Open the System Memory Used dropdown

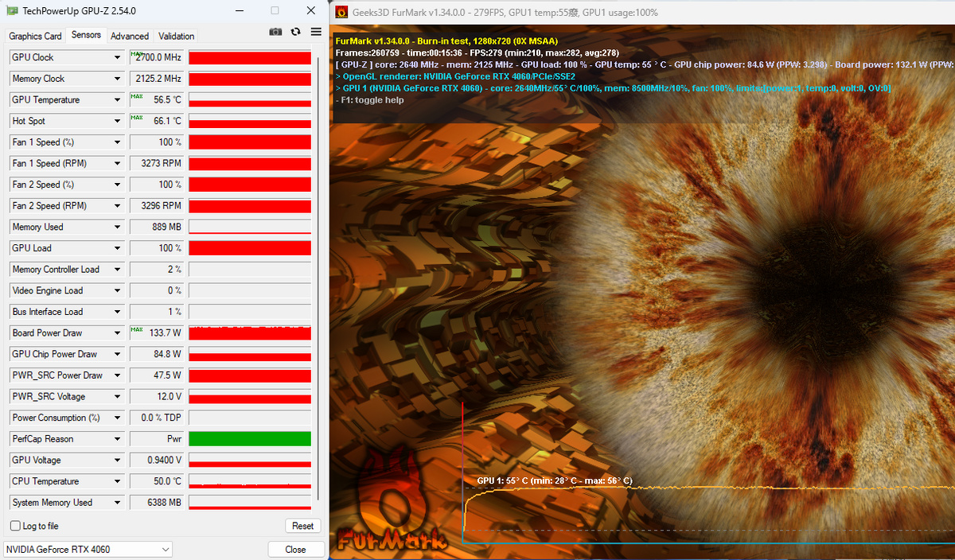coord(118,503)
